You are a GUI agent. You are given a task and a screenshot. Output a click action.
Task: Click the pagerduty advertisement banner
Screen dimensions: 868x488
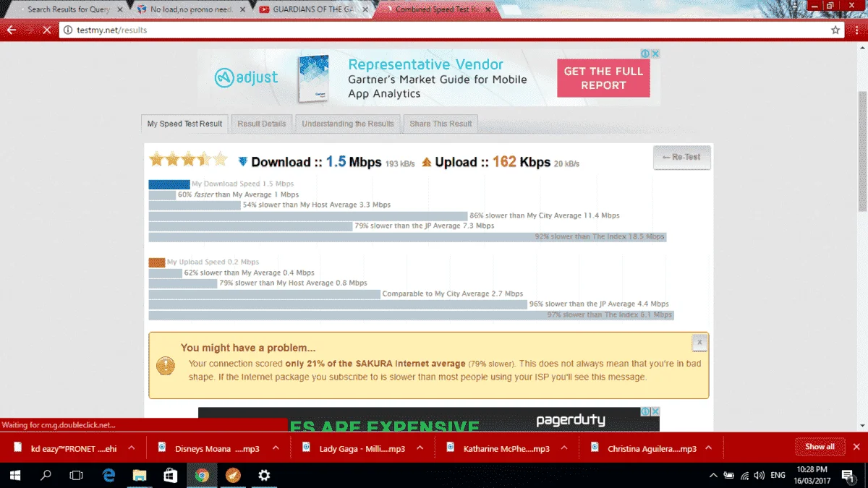(429, 420)
